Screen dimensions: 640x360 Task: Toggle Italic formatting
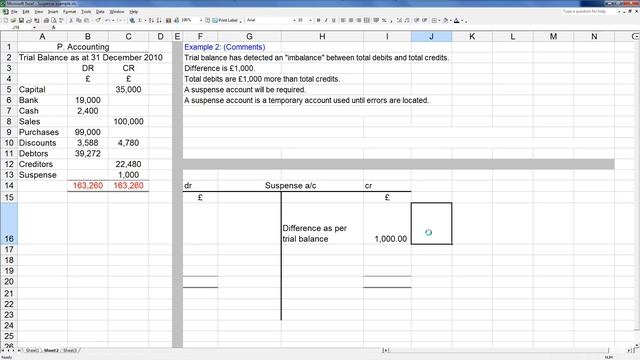point(326,20)
